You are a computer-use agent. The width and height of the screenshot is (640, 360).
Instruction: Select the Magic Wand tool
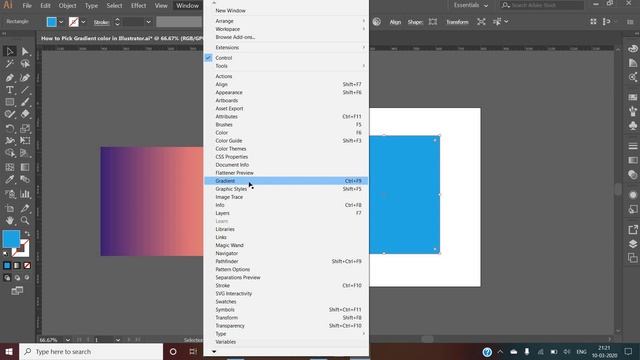(x=9, y=64)
